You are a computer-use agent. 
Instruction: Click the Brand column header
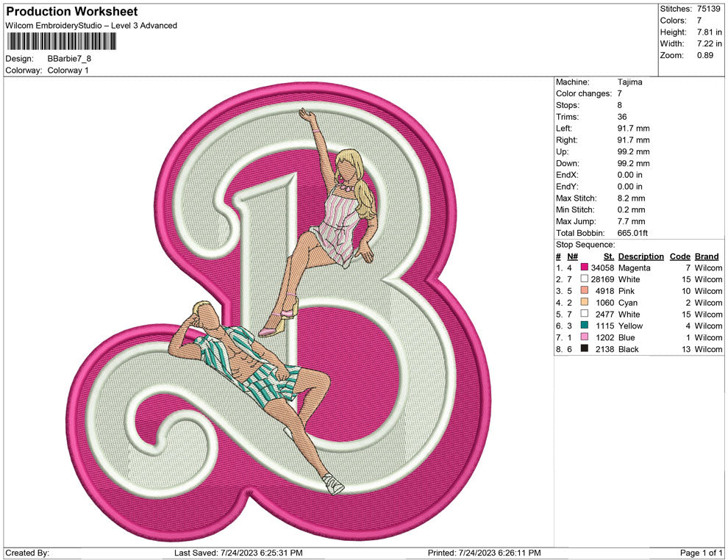click(x=707, y=256)
